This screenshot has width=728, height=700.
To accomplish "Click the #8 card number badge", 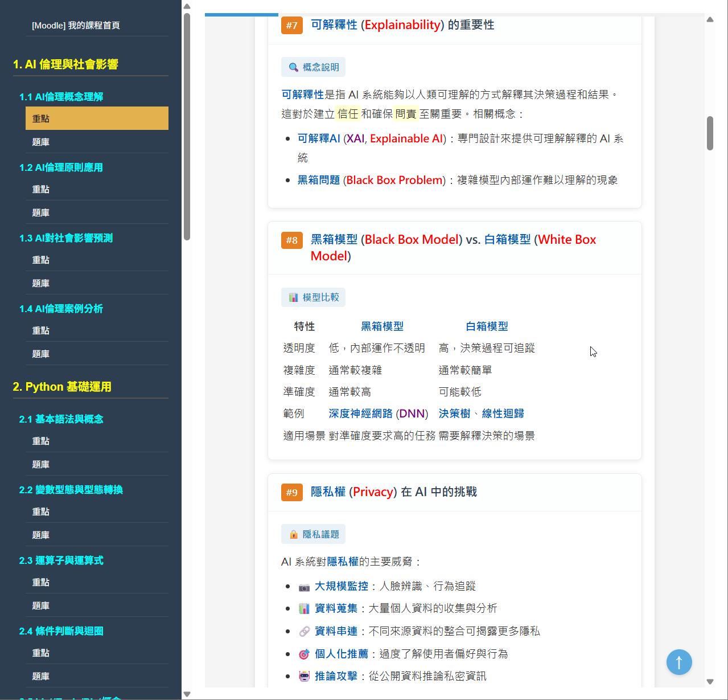I will [292, 240].
